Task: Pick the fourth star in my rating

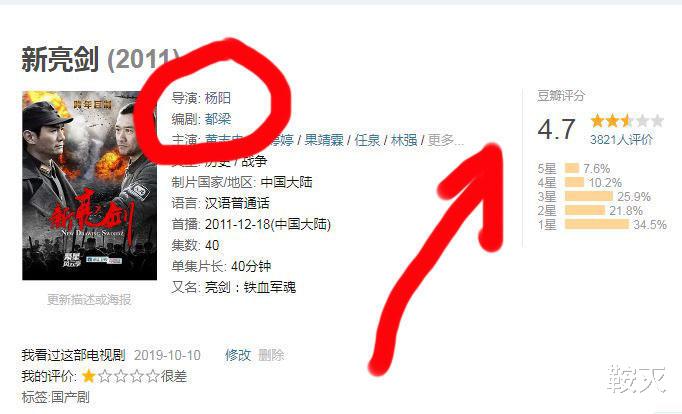Action: pyautogui.click(x=137, y=376)
